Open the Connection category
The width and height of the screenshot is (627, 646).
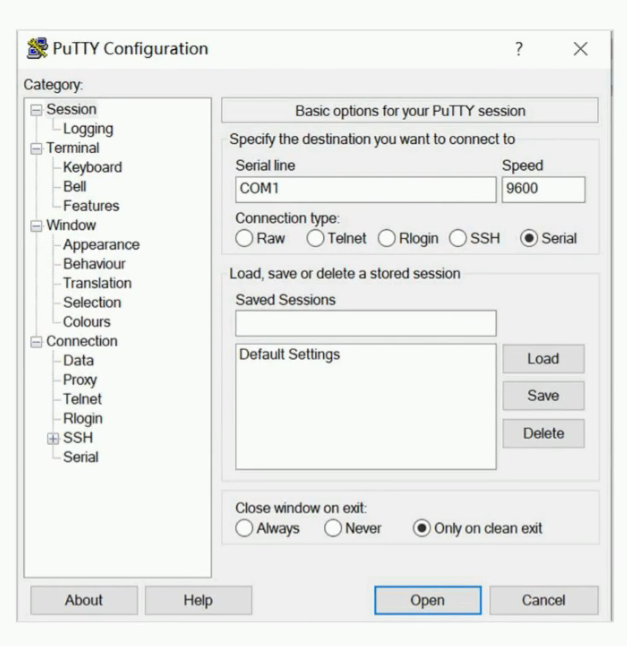coord(82,342)
